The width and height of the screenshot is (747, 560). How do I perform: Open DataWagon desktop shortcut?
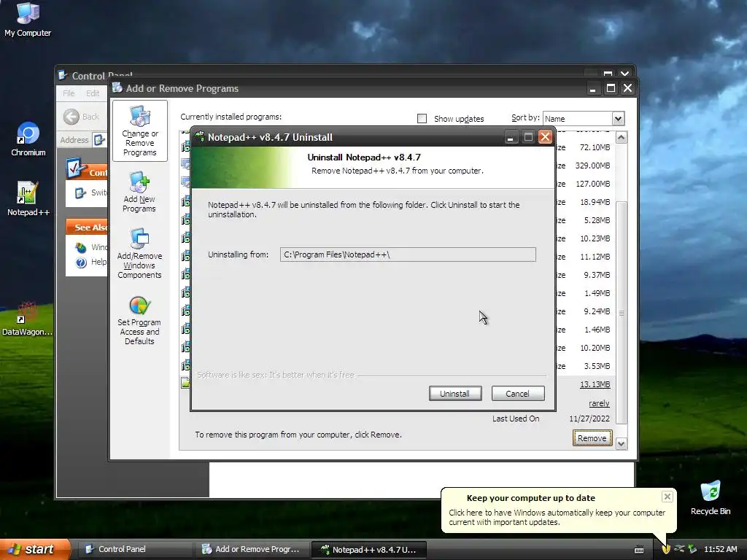pos(27,319)
